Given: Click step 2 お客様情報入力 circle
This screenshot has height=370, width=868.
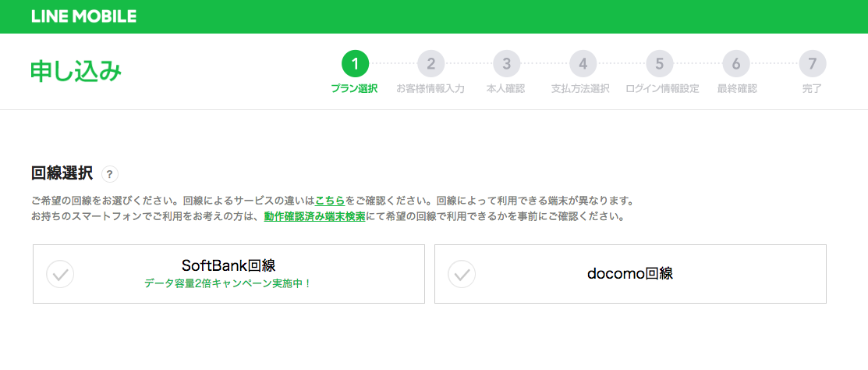Looking at the screenshot, I should pyautogui.click(x=430, y=64).
